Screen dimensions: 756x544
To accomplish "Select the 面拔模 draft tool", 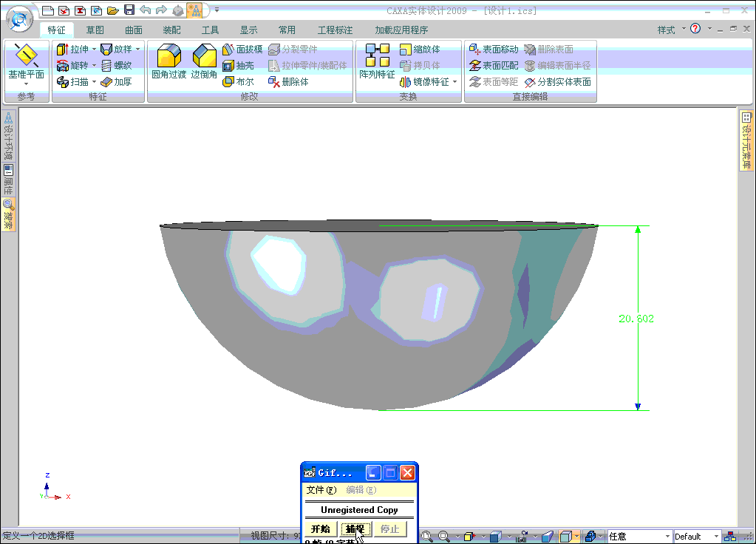I will [x=242, y=50].
